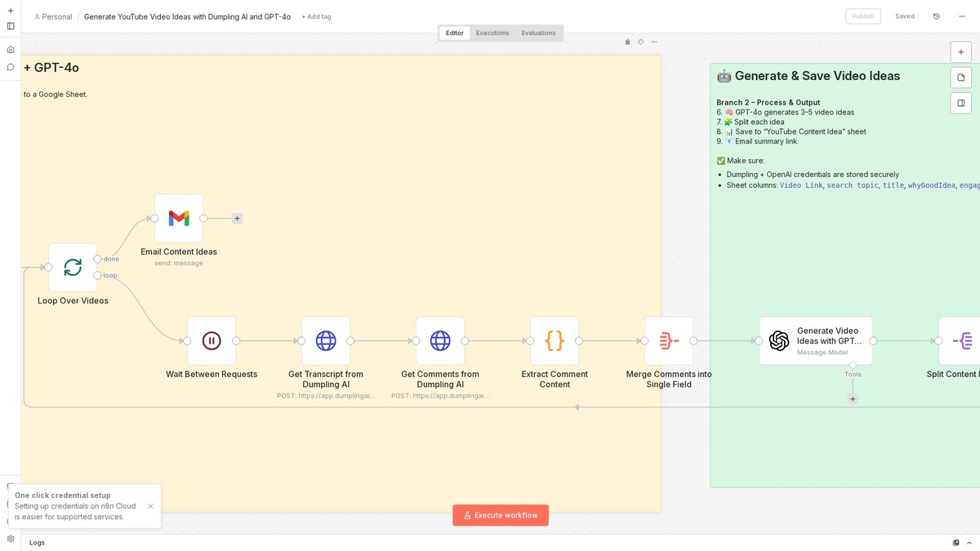This screenshot has height=551, width=980.
Task: Click the 'Extract Comment Content' label
Action: [x=555, y=379]
